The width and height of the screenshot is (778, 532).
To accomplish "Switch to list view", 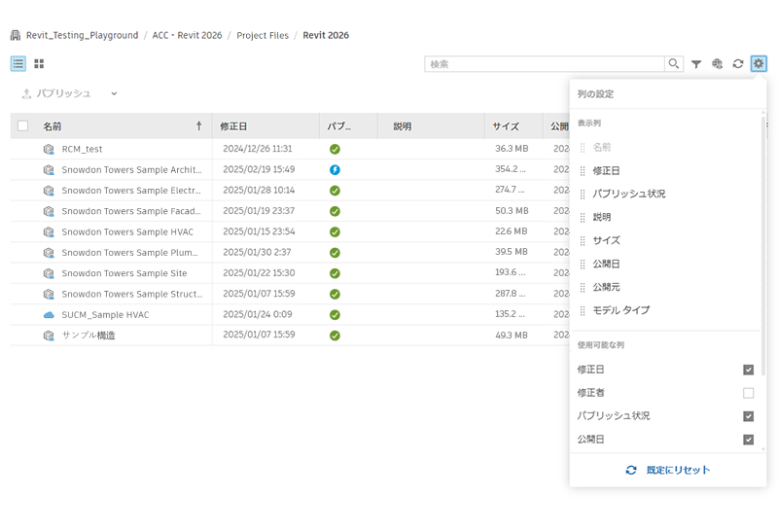I will coord(18,63).
